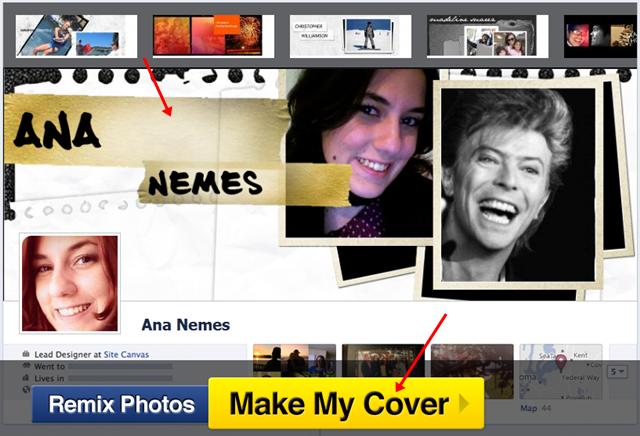This screenshot has height=436, width=640.
Task: Open the Map link below the map
Action: (x=528, y=408)
